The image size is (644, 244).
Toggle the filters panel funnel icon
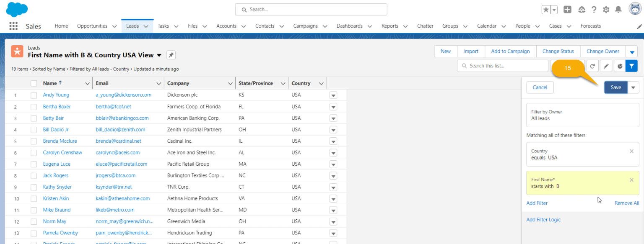pos(632,66)
